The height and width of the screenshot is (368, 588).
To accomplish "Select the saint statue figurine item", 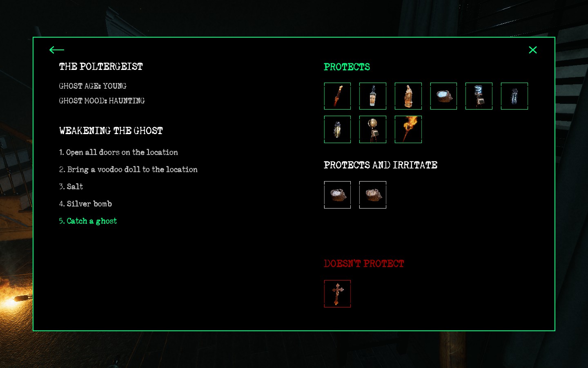I will [408, 96].
